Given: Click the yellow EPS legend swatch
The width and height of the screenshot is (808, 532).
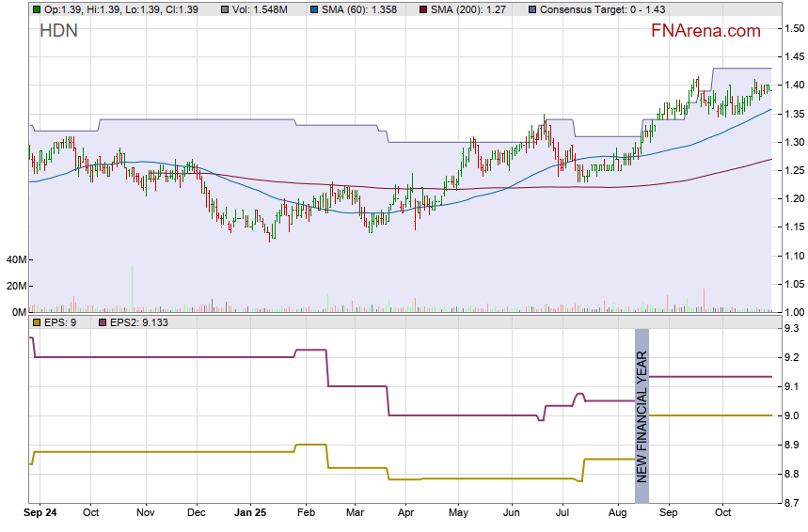Looking at the screenshot, I should tap(36, 322).
